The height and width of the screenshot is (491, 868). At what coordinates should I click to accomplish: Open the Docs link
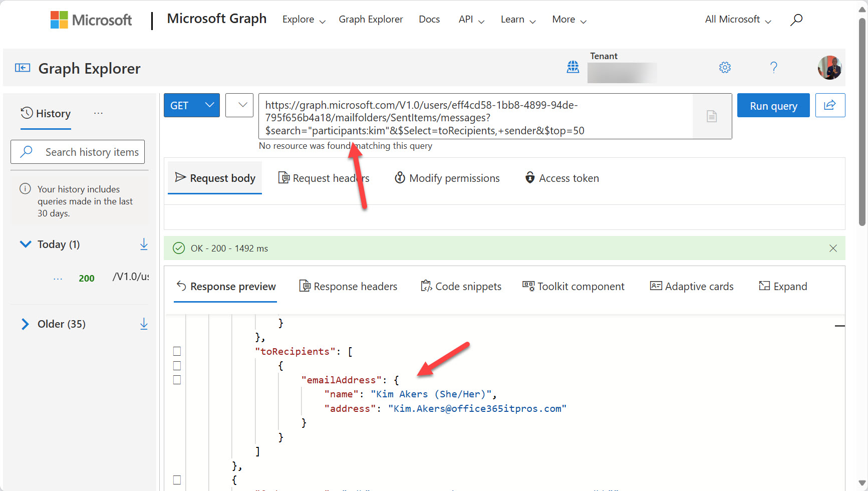click(x=429, y=19)
